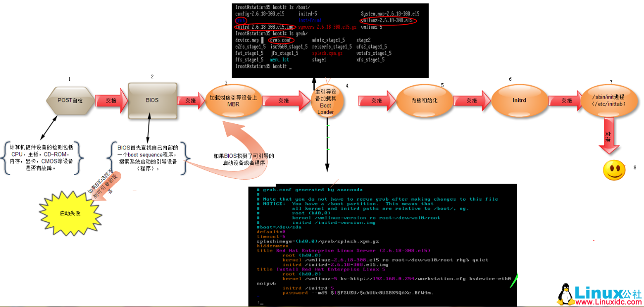Click 交接 arrow between POST自检 and BIOS
Viewport: 644px width, 307px height.
tap(111, 100)
